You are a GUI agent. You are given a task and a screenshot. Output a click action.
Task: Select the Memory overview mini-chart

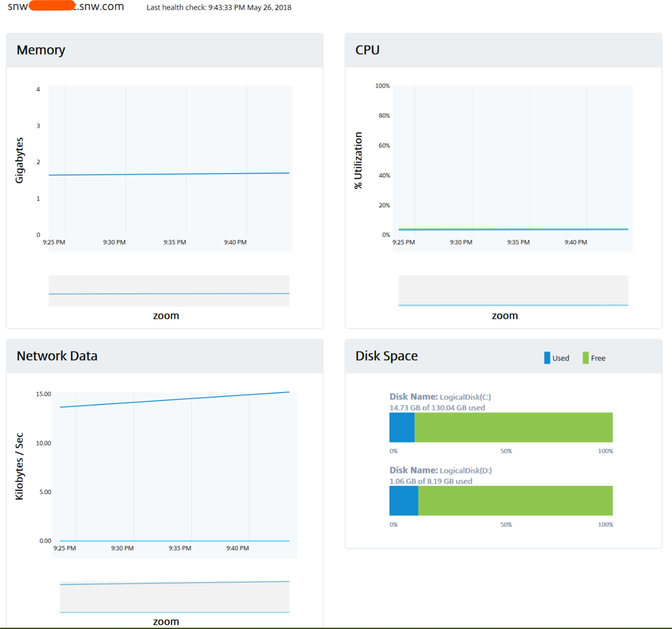pyautogui.click(x=169, y=291)
